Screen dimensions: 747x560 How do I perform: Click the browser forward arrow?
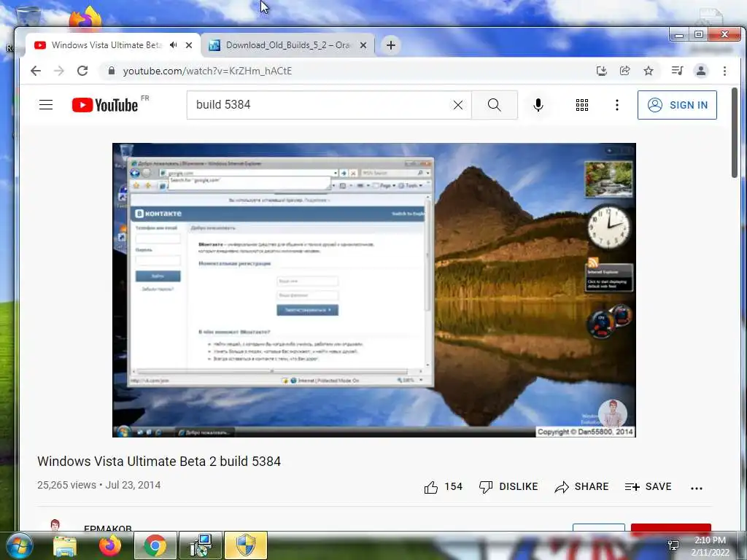coord(59,71)
